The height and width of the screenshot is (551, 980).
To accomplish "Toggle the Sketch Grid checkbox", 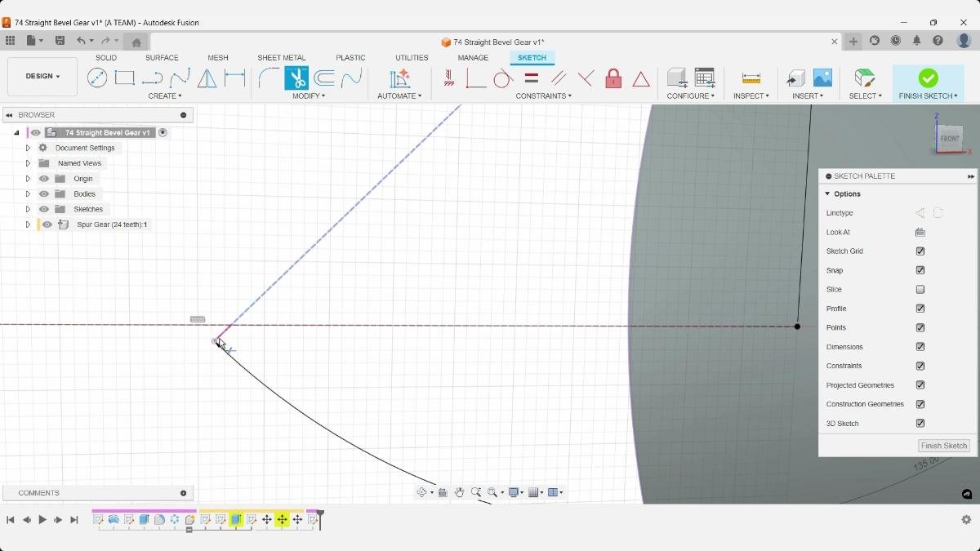I will pos(920,251).
